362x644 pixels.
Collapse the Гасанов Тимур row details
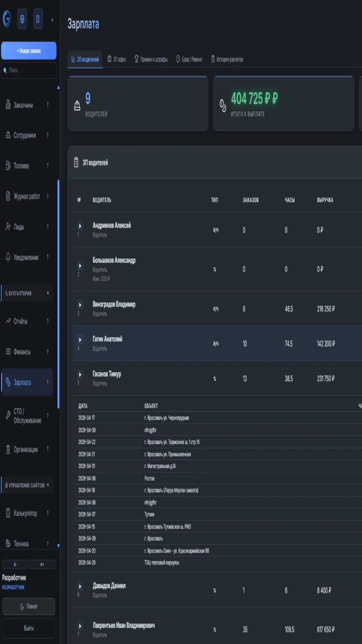click(x=80, y=375)
